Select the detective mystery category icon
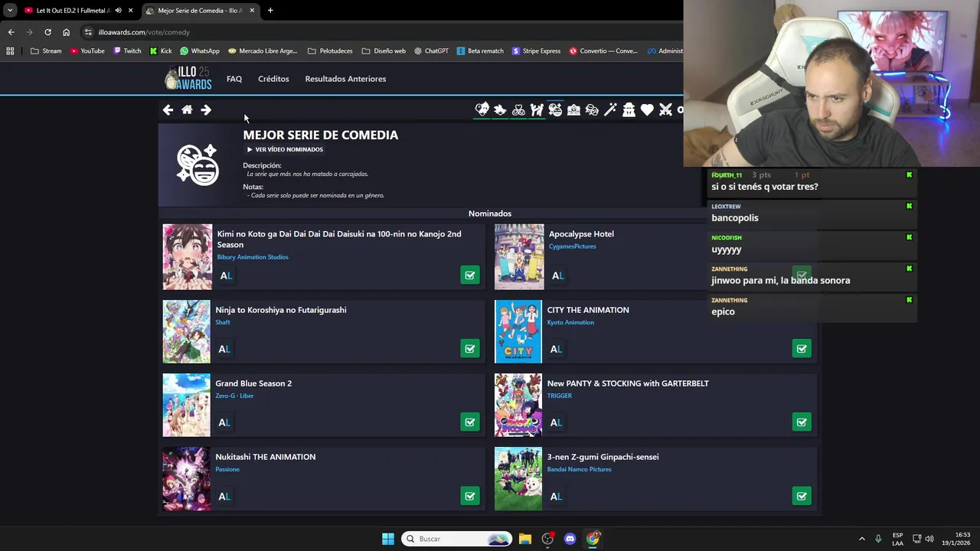 [629, 109]
